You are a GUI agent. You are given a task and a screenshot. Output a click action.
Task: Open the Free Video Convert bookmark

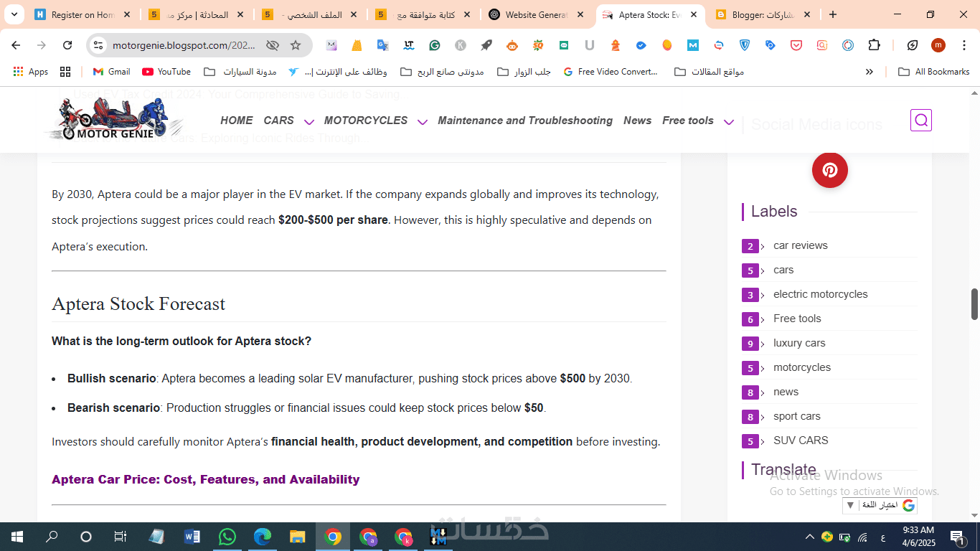point(611,72)
